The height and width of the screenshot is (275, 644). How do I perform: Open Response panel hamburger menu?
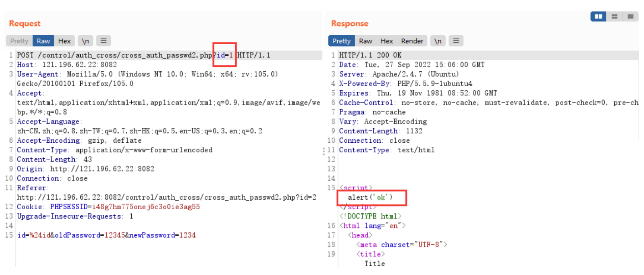[x=456, y=41]
